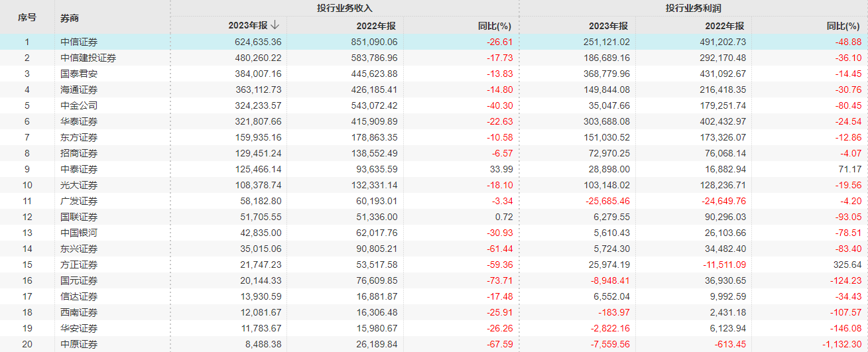Select the 中原证券 broker name
Image resolution: width=868 pixels, height=352 pixels.
[x=78, y=344]
